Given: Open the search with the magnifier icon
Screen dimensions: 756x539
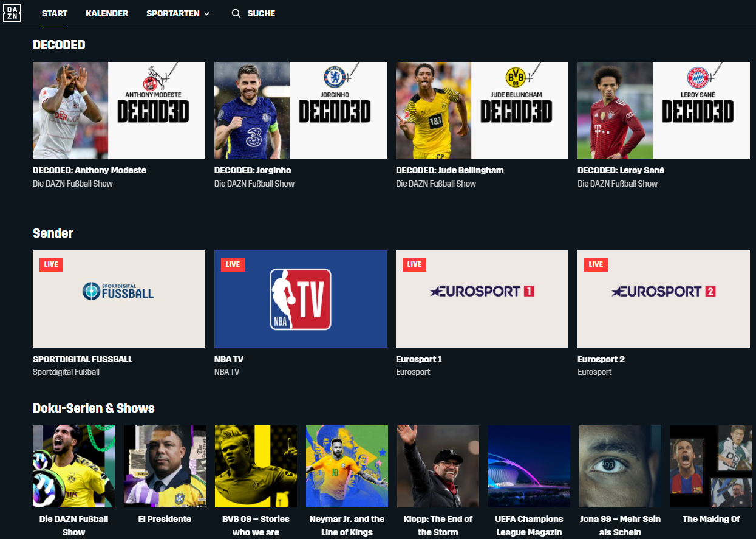Looking at the screenshot, I should pos(236,13).
